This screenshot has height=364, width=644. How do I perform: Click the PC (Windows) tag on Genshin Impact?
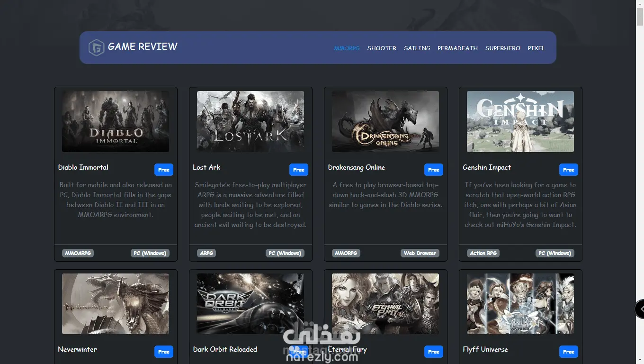pos(555,253)
